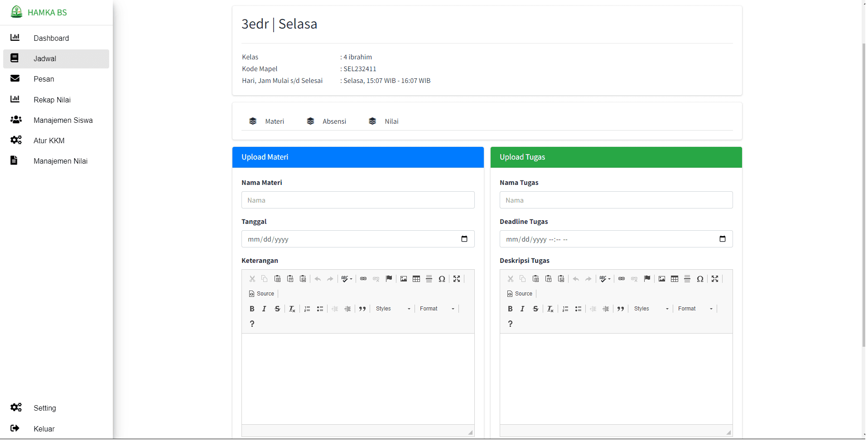Viewport: 868px width, 441px height.
Task: Increase indent in Keterangan editor
Action: 347,309
